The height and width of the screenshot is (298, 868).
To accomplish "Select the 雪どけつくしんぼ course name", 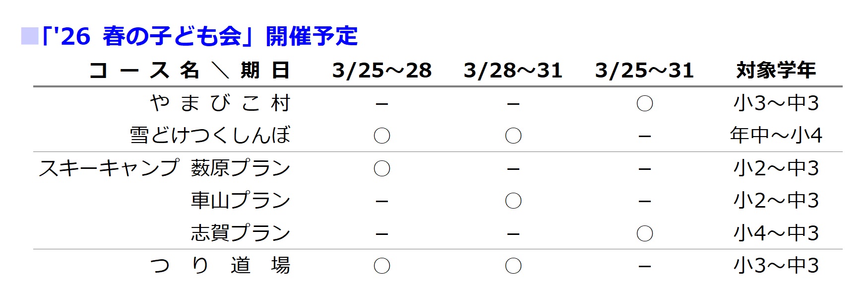I will [x=210, y=136].
